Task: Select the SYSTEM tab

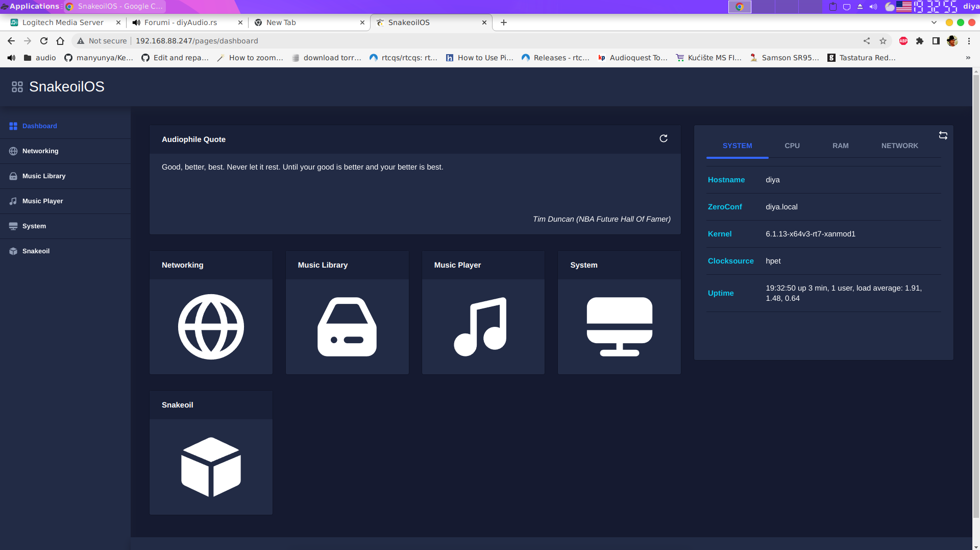Action: pos(737,146)
